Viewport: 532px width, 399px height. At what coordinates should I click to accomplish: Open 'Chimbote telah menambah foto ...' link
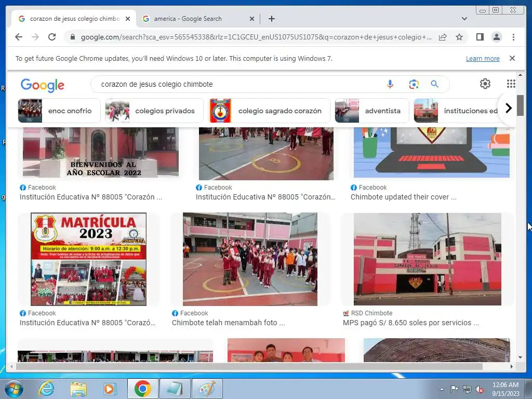click(229, 323)
